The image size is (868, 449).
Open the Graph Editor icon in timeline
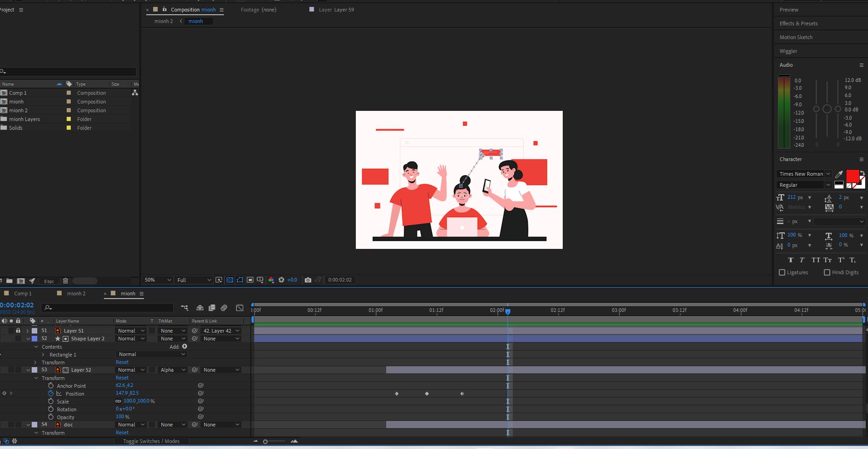click(x=240, y=308)
